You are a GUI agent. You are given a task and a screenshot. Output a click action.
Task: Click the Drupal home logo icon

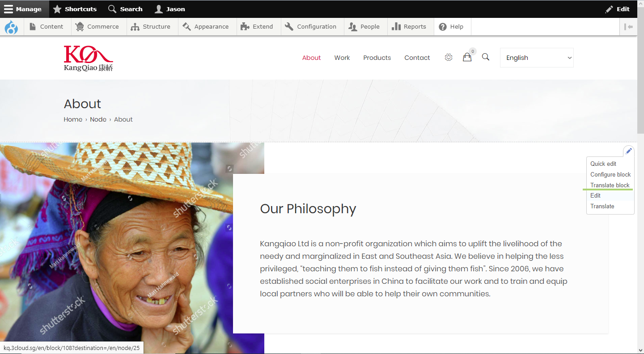(11, 27)
